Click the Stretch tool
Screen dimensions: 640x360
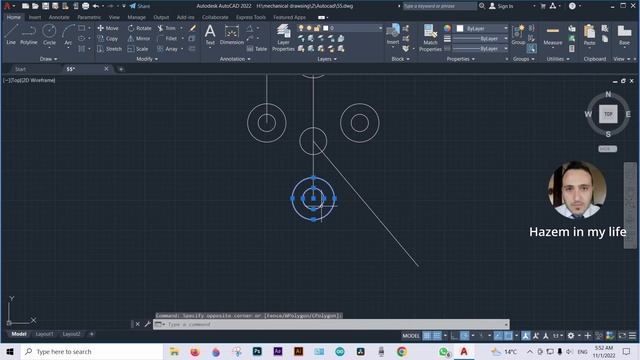pyautogui.click(x=109, y=49)
